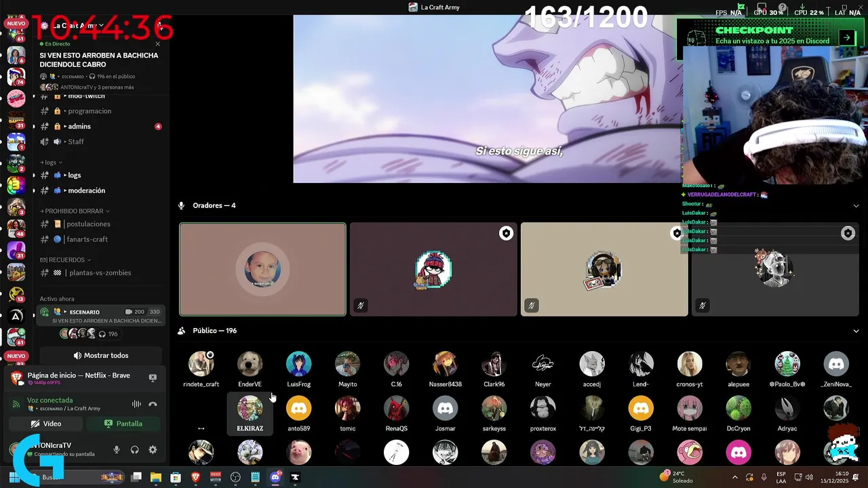Open fanarts-craft channel
The height and width of the screenshot is (488, 868).
[101, 239]
